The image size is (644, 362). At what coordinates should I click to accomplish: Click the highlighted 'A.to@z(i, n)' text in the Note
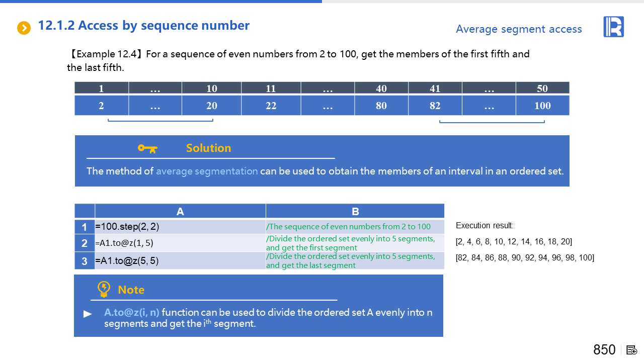click(132, 312)
